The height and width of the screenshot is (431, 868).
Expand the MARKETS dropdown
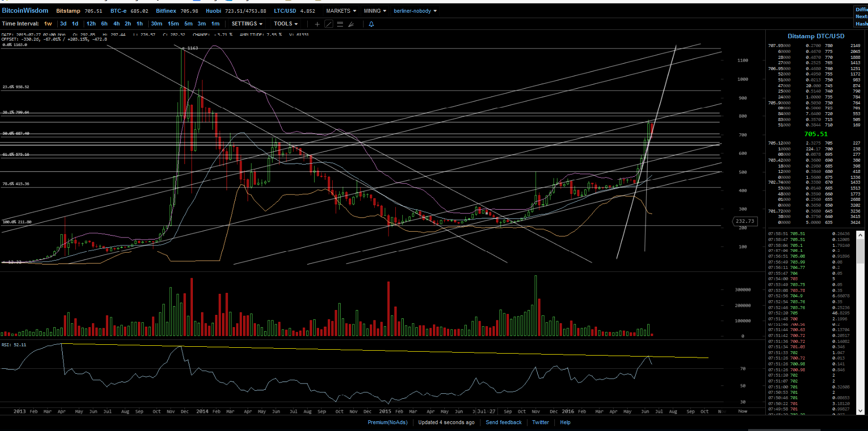tap(341, 11)
